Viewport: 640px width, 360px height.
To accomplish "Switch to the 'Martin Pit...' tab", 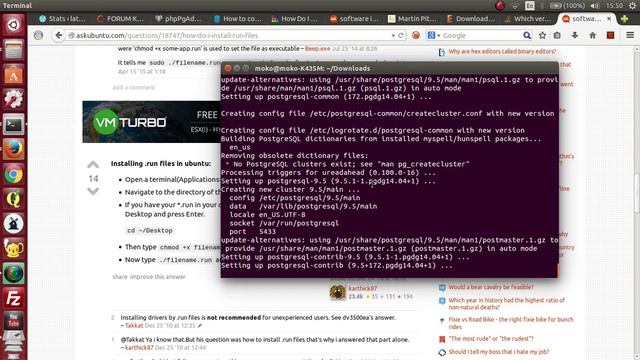I will coord(412,19).
